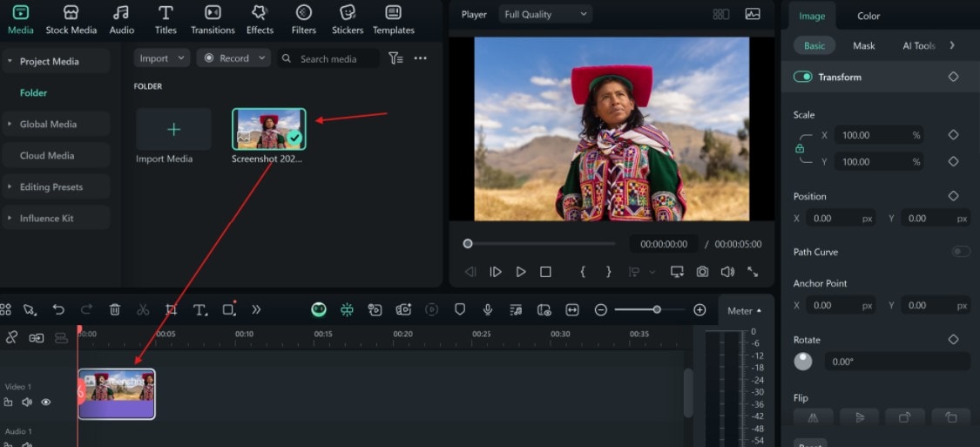Image resolution: width=980 pixels, height=447 pixels.
Task: Click the player progress bar handle
Action: click(x=468, y=244)
